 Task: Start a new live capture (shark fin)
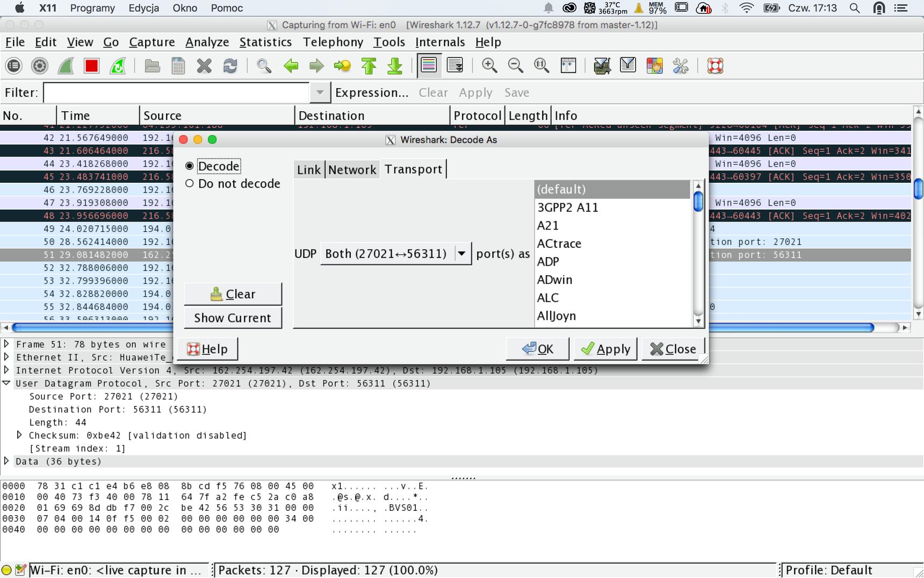[x=66, y=66]
